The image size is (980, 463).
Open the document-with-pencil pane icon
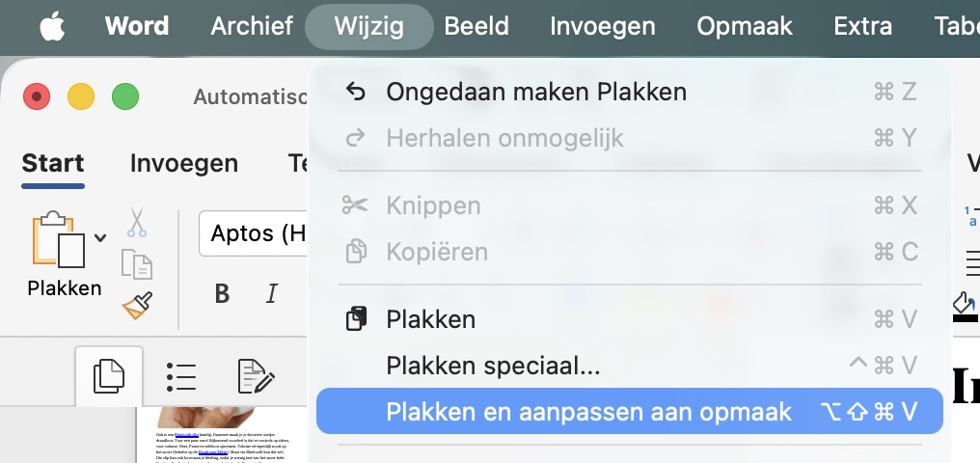[256, 376]
